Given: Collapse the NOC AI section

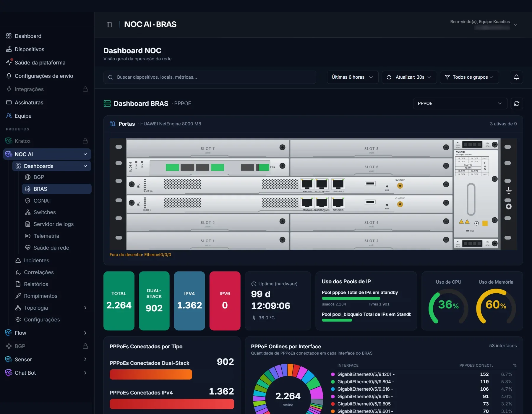Looking at the screenshot, I should [85, 154].
